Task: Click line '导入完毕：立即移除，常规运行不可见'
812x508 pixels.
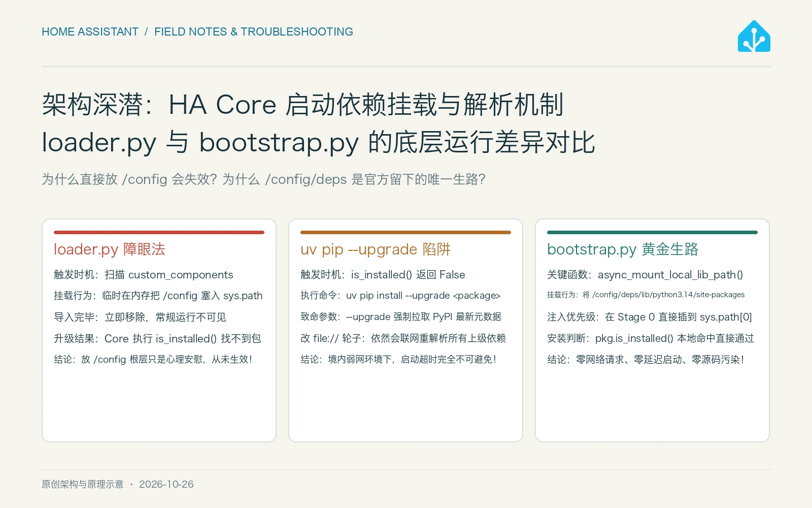Action: (x=140, y=317)
